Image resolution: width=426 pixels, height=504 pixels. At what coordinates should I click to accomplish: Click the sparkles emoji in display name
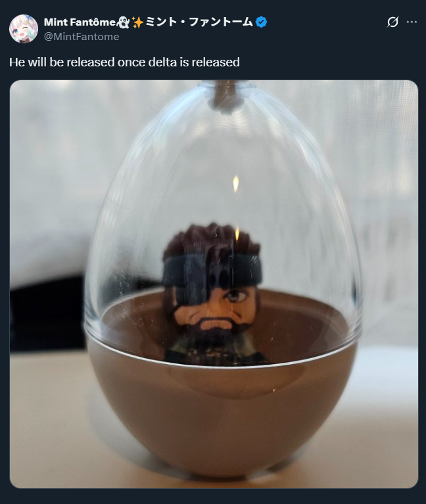[137, 22]
